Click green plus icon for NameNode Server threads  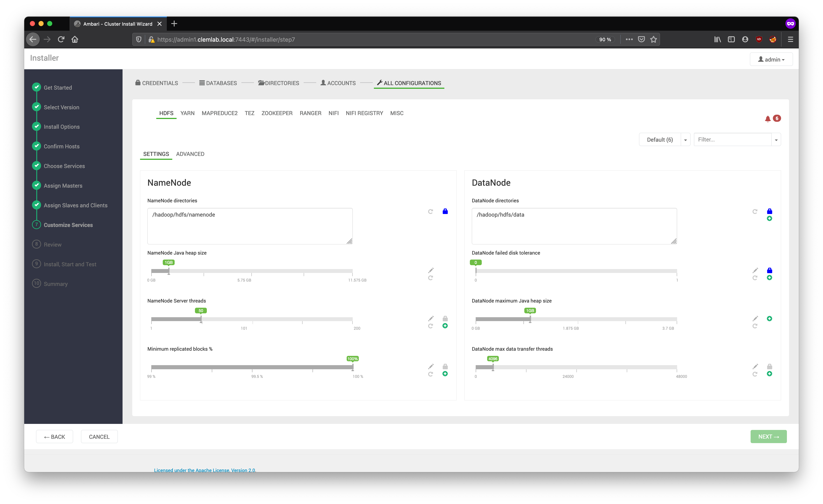click(445, 326)
